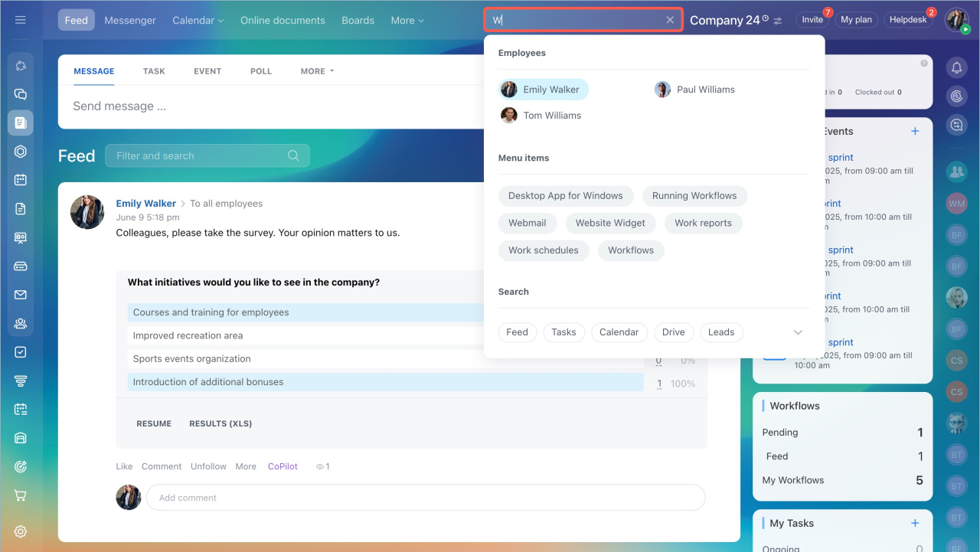Open Webmail menu item
Image resolution: width=980 pixels, height=552 pixels.
click(528, 223)
